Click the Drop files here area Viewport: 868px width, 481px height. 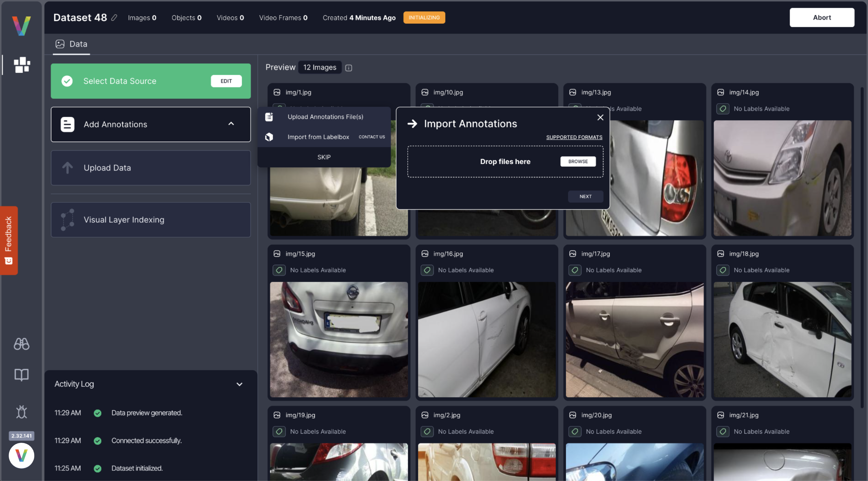click(x=505, y=161)
